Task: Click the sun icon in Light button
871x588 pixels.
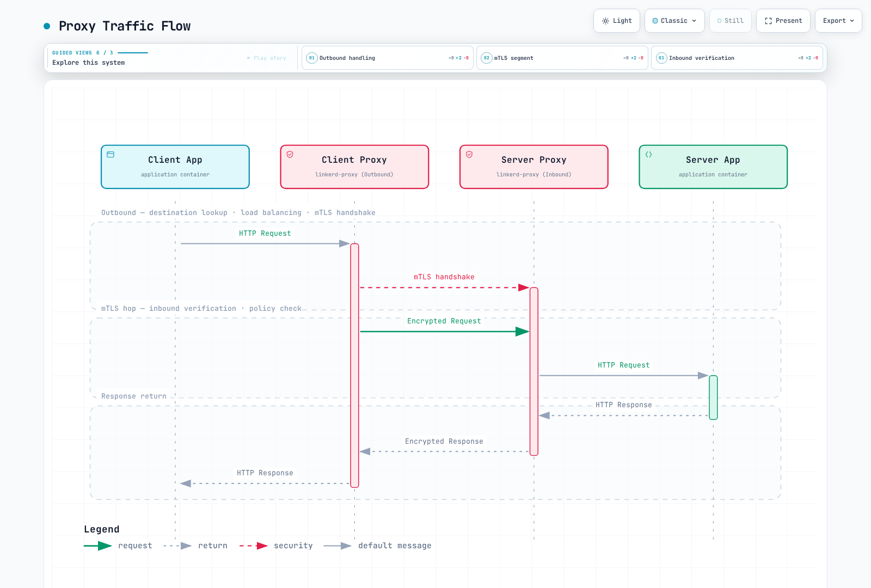Action: pyautogui.click(x=605, y=21)
